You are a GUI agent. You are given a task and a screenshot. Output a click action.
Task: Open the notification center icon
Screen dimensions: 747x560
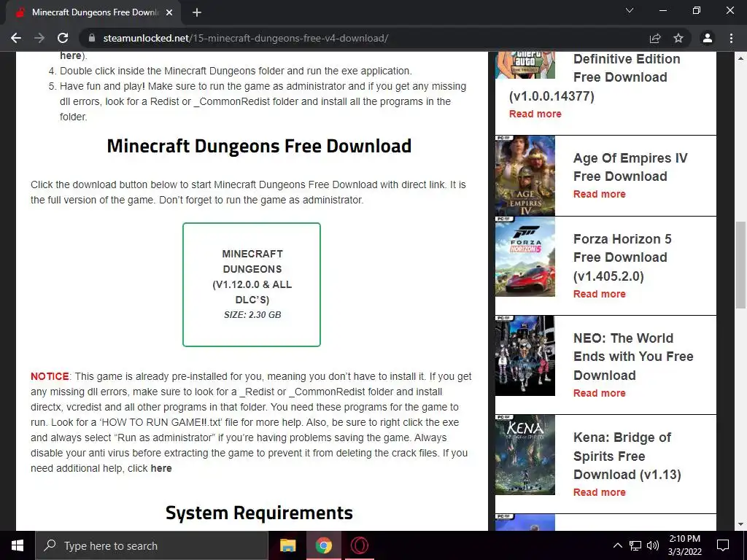tap(723, 545)
